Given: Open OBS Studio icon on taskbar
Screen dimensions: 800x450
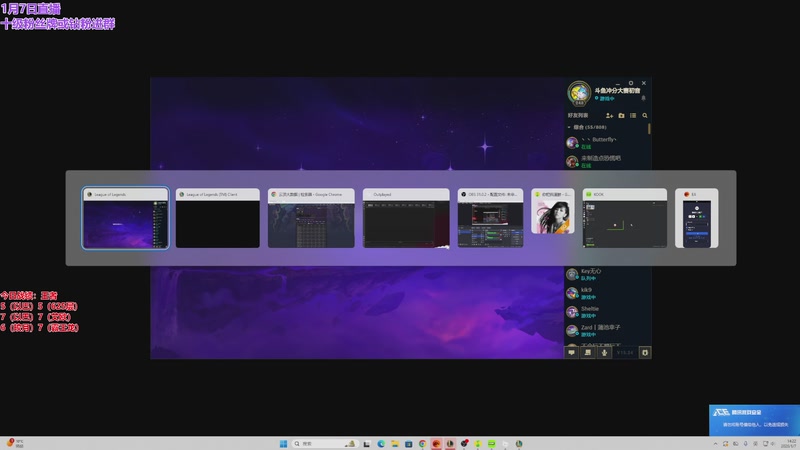Looking at the screenshot, I should click(464, 444).
